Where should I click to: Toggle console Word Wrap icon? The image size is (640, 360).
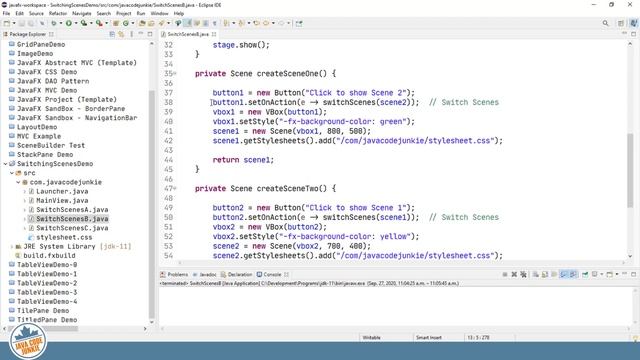tap(554, 274)
